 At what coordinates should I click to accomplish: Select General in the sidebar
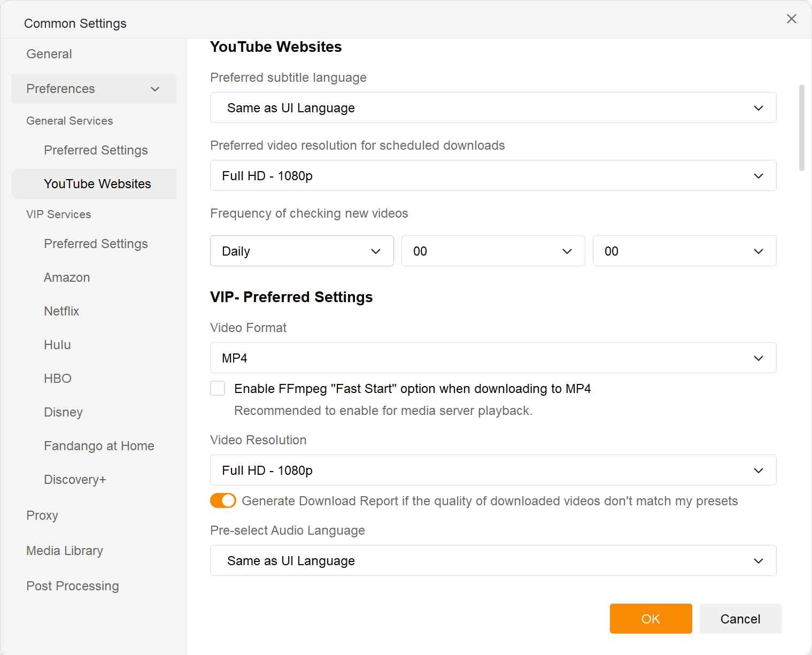pos(49,53)
